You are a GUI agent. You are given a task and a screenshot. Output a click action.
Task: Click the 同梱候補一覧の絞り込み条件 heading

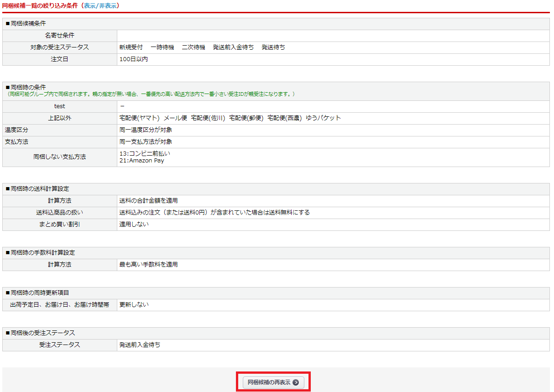pyautogui.click(x=40, y=5)
